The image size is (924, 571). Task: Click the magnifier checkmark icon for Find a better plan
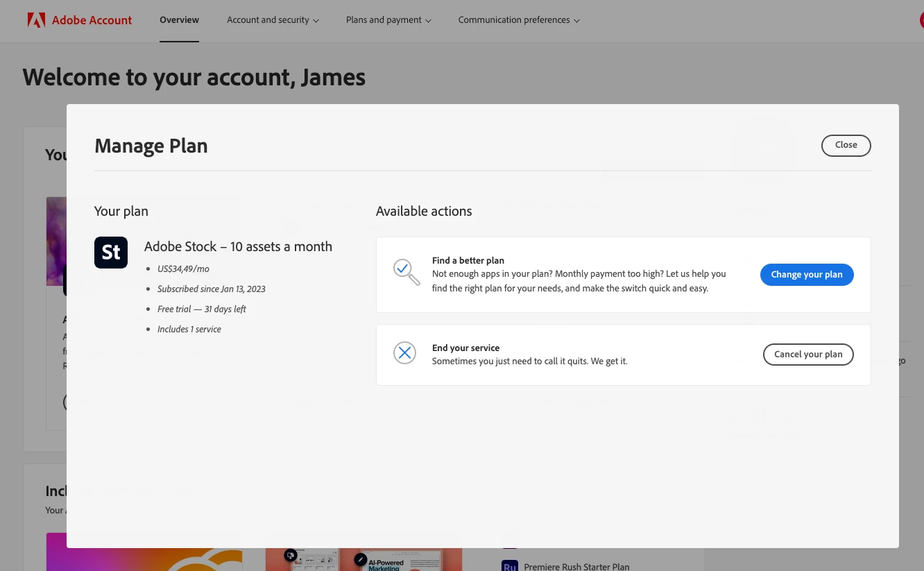pos(407,272)
